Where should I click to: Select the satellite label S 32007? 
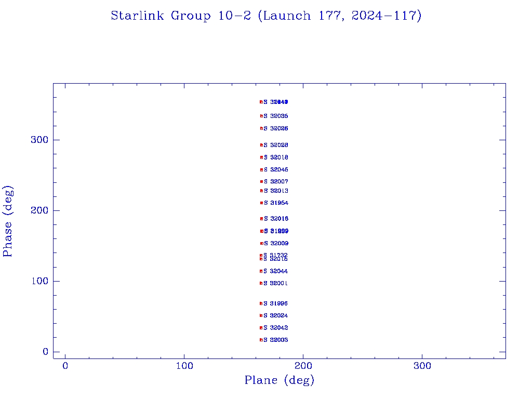276,181
